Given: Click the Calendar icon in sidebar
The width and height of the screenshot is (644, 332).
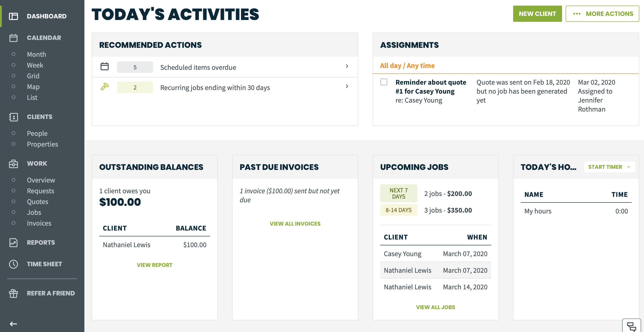Looking at the screenshot, I should click(x=13, y=38).
